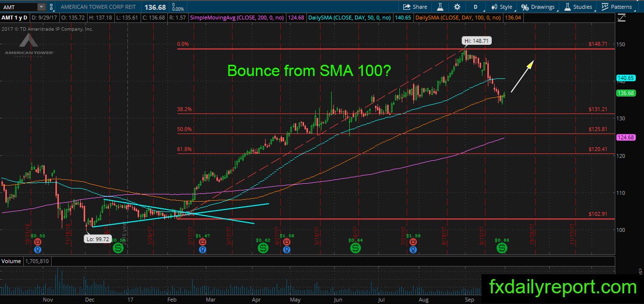Click the 50.0% retracement label
The width and height of the screenshot is (644, 304).
[x=185, y=129]
